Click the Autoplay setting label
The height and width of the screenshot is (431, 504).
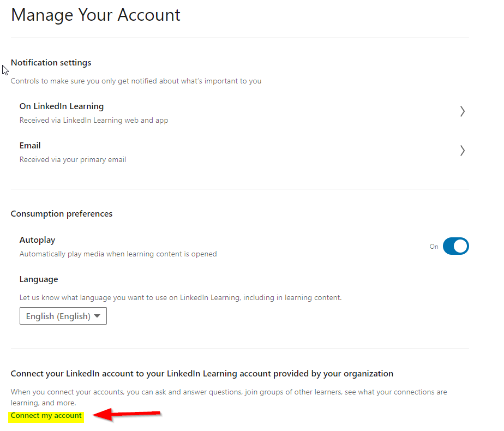tap(37, 240)
